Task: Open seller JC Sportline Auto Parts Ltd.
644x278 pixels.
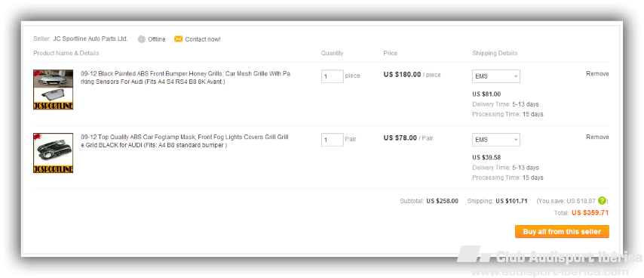Action: coord(90,39)
